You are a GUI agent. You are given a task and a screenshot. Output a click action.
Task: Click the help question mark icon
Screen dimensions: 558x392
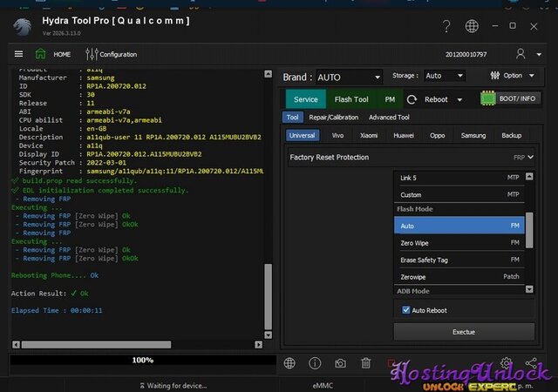446,26
